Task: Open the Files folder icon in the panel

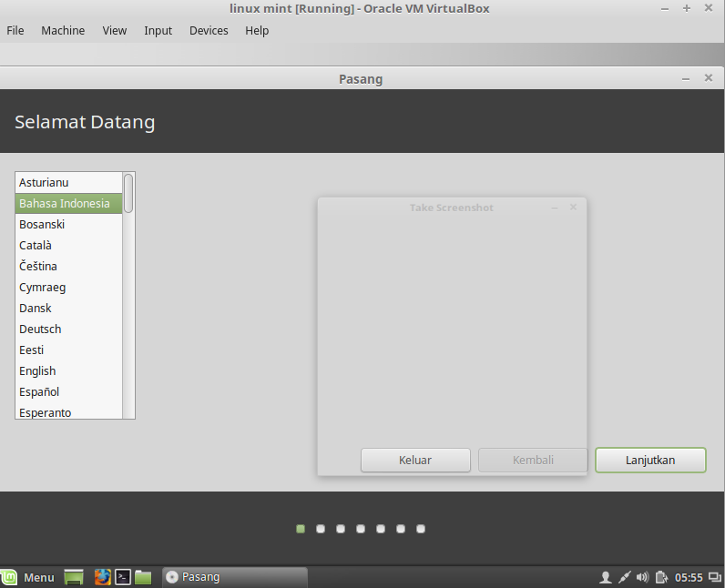Action: [x=143, y=577]
